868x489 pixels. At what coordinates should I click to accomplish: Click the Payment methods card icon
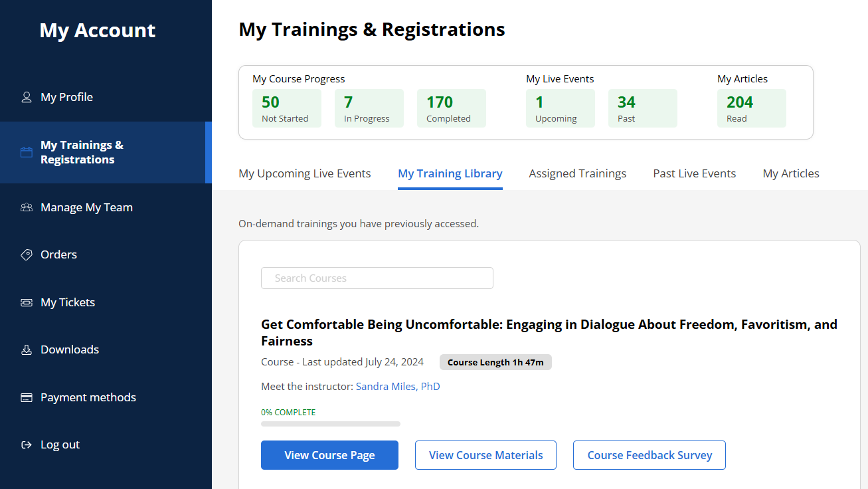pos(27,397)
